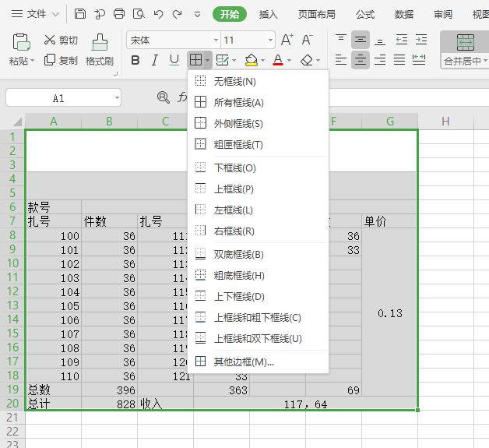The width and height of the screenshot is (489, 448).
Task: Select 左框线(L) left border option
Action: click(259, 210)
